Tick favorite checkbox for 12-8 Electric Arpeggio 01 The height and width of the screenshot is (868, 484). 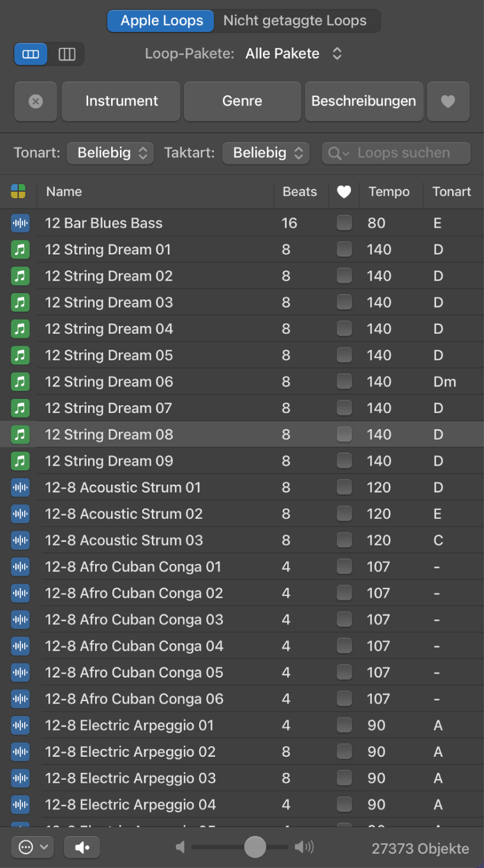pyautogui.click(x=344, y=725)
